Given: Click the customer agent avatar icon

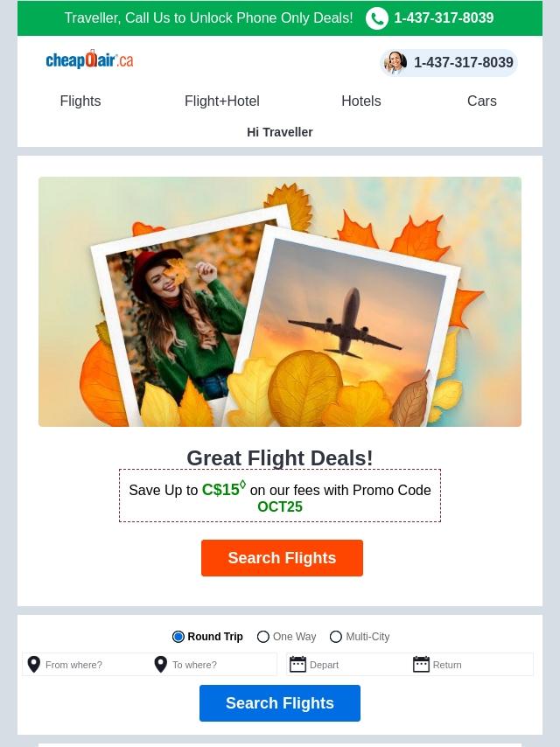Looking at the screenshot, I should tap(395, 63).
